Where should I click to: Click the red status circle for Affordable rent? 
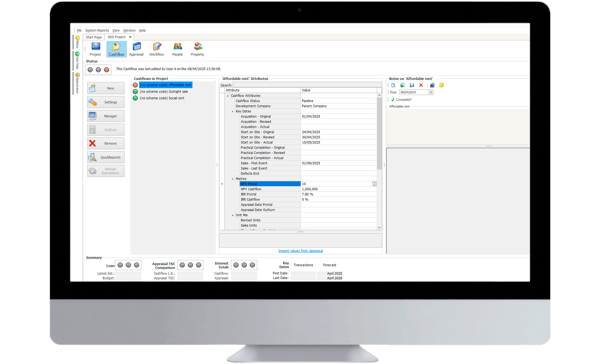pos(135,85)
